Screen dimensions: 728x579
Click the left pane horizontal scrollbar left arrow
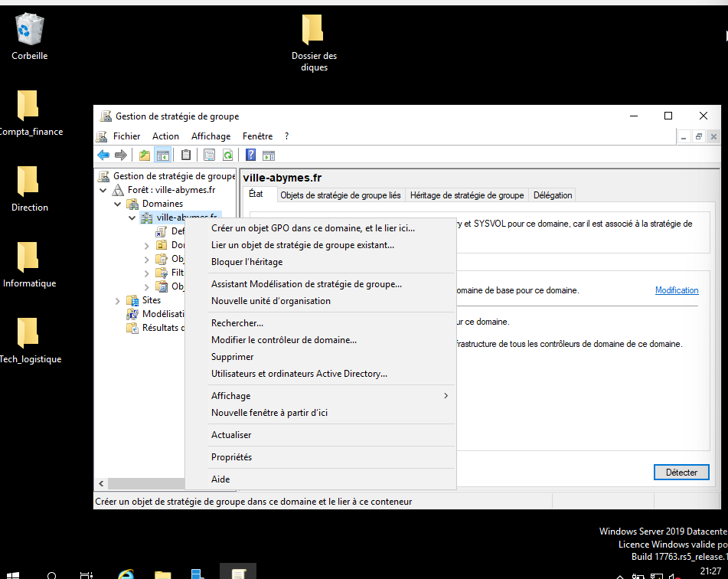100,484
